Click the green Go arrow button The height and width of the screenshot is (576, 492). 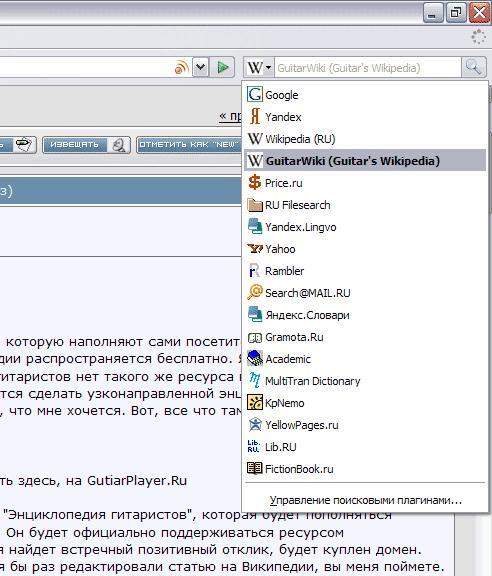222,67
